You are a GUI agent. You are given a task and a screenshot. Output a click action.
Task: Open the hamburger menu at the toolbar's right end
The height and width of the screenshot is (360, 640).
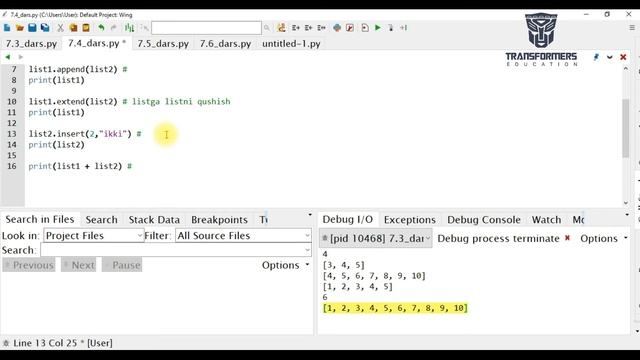coord(632,28)
